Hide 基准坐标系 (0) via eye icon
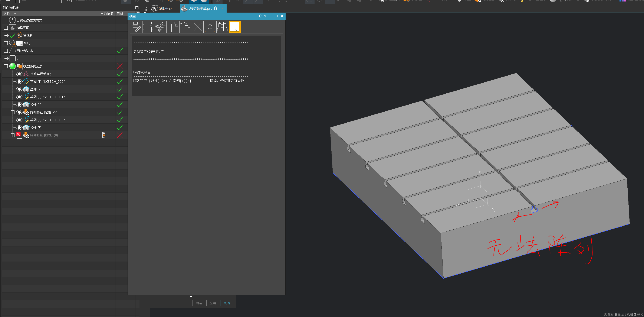Image resolution: width=644 pixels, height=317 pixels. click(x=19, y=74)
